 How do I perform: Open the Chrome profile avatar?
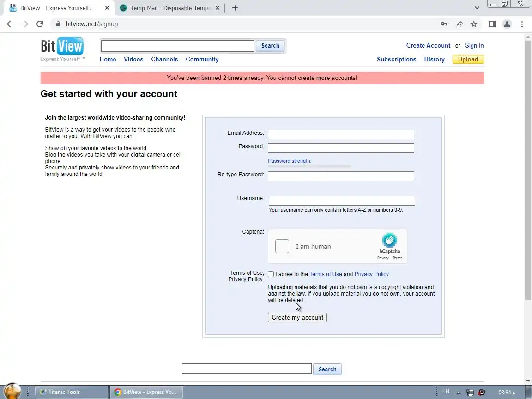pyautogui.click(x=507, y=24)
